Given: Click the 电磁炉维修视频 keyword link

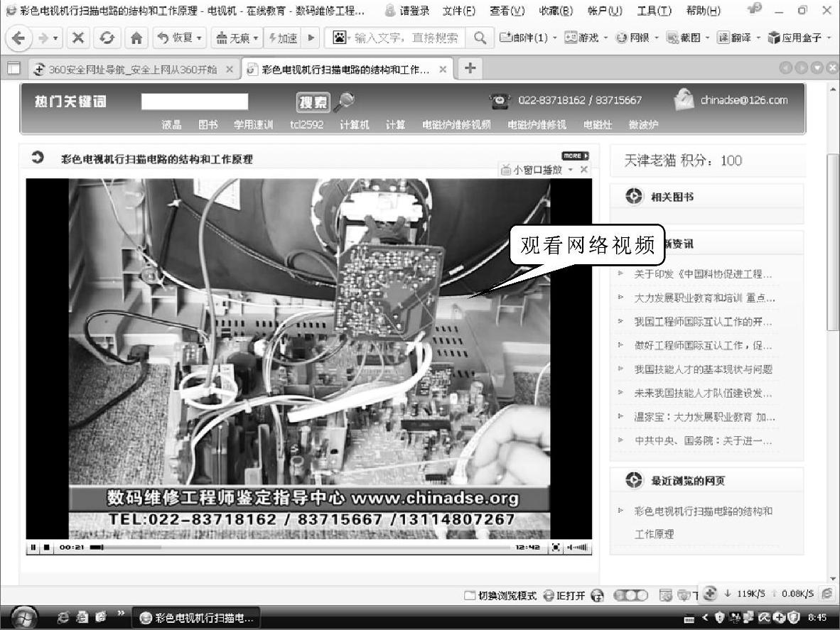Looking at the screenshot, I should click(456, 125).
